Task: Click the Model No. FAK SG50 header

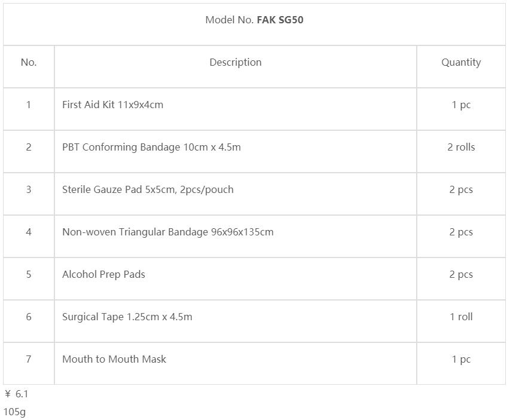Action: pos(254,20)
